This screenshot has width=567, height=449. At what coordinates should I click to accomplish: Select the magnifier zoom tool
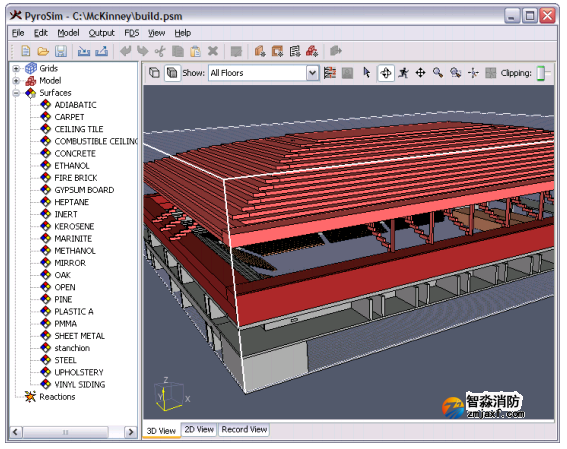pos(438,73)
